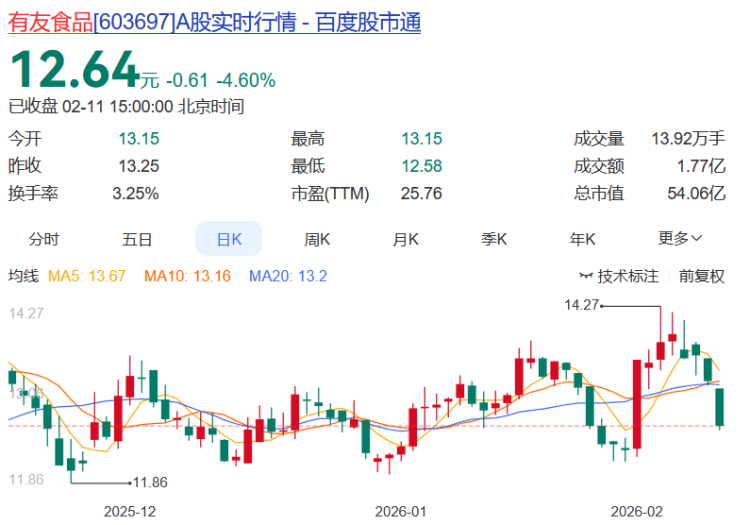750x525 pixels.
Task: Click the MA10: 13.16 indicator
Action: (188, 276)
